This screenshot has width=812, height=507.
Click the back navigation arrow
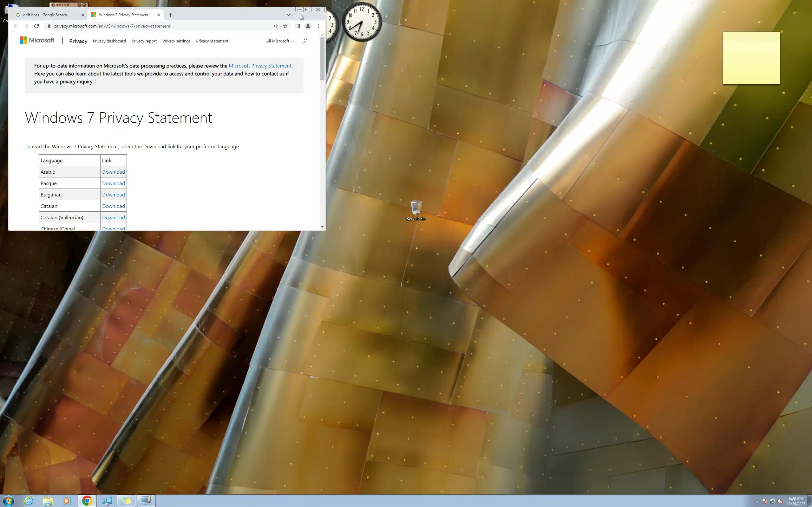pos(16,26)
